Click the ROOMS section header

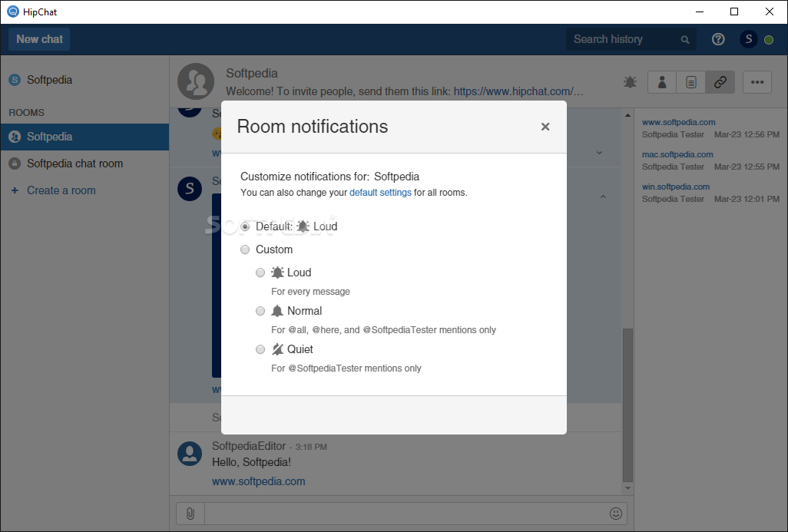click(27, 113)
